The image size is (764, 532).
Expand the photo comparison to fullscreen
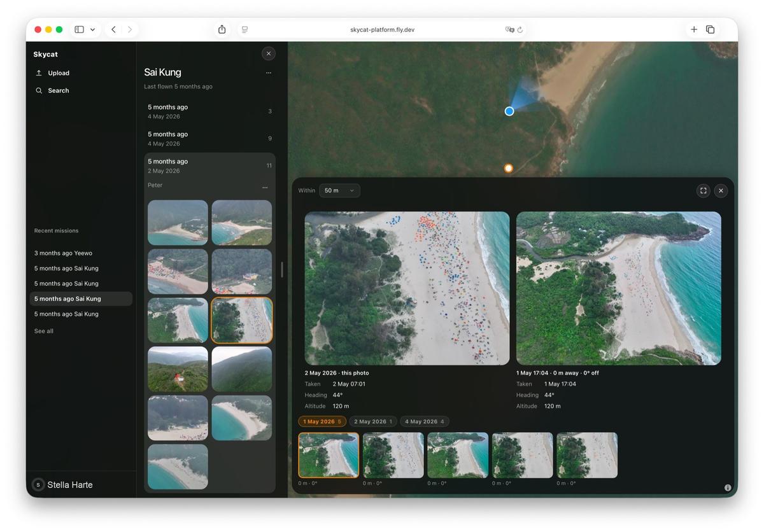[704, 190]
